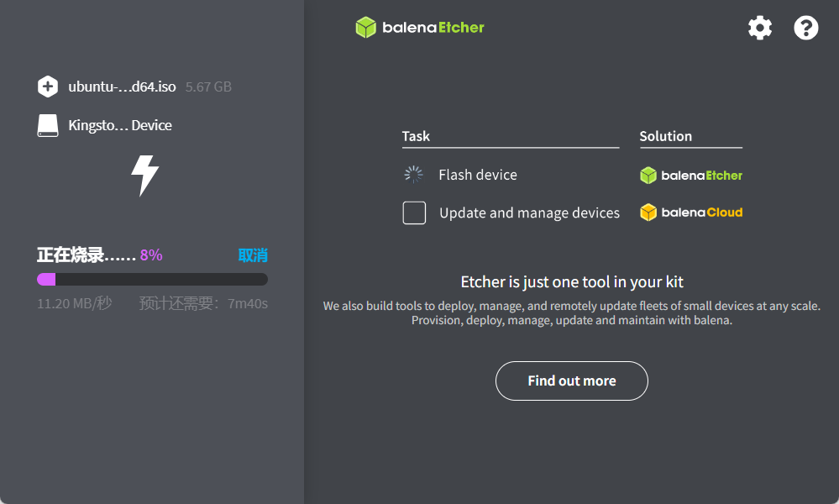Screen dimensions: 839x504
Task: Click the 5.67 GB size label
Action: [x=208, y=87]
